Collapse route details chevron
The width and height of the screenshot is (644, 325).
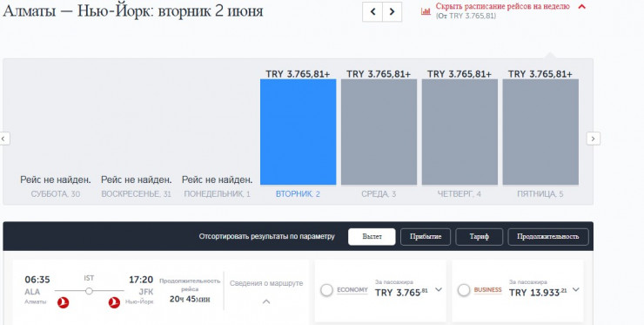266,301
